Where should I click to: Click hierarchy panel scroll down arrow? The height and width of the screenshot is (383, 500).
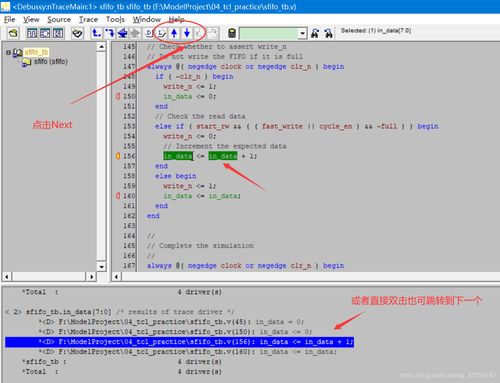(x=101, y=266)
